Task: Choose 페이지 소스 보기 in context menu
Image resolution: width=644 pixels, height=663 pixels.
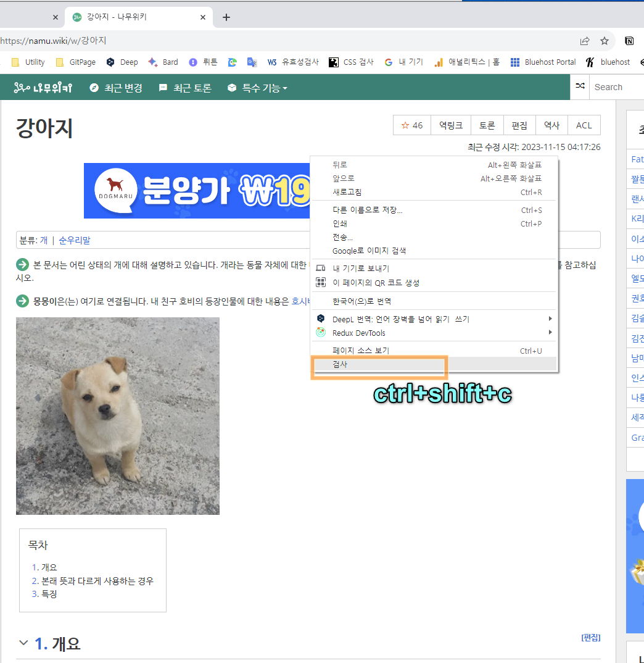Action: 361,351
